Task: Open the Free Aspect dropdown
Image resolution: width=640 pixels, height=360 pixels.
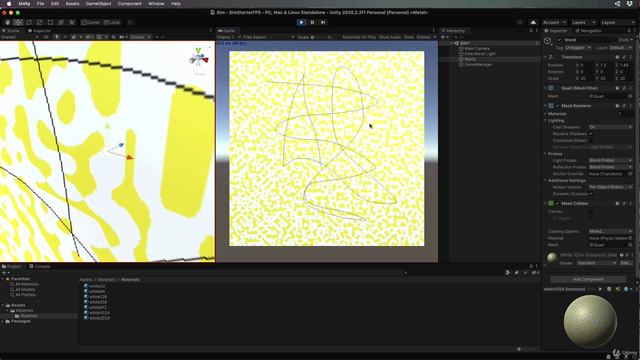Action: click(269, 37)
